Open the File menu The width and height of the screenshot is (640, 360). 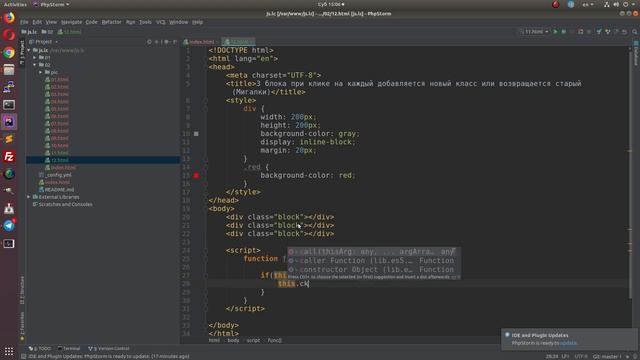24,22
